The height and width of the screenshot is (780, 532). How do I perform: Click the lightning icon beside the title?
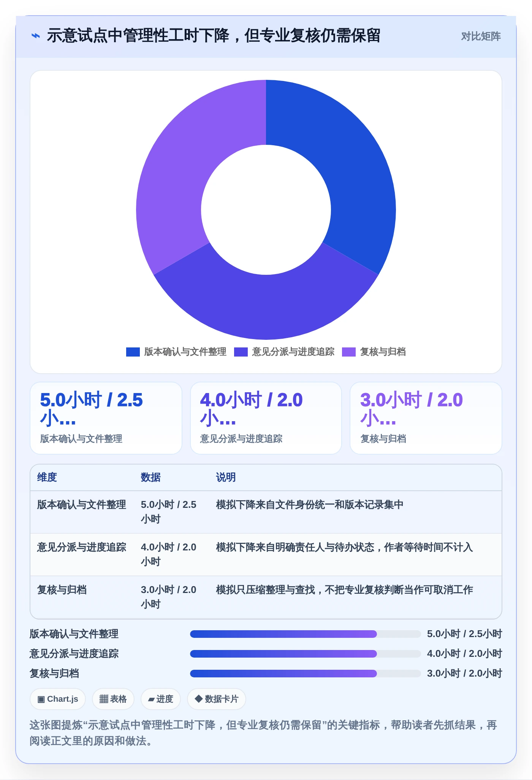[35, 36]
